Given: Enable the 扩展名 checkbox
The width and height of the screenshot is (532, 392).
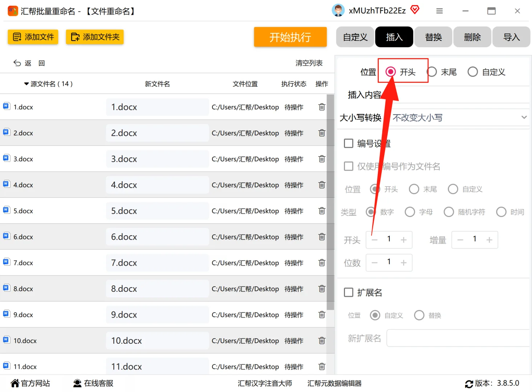Looking at the screenshot, I should point(348,292).
